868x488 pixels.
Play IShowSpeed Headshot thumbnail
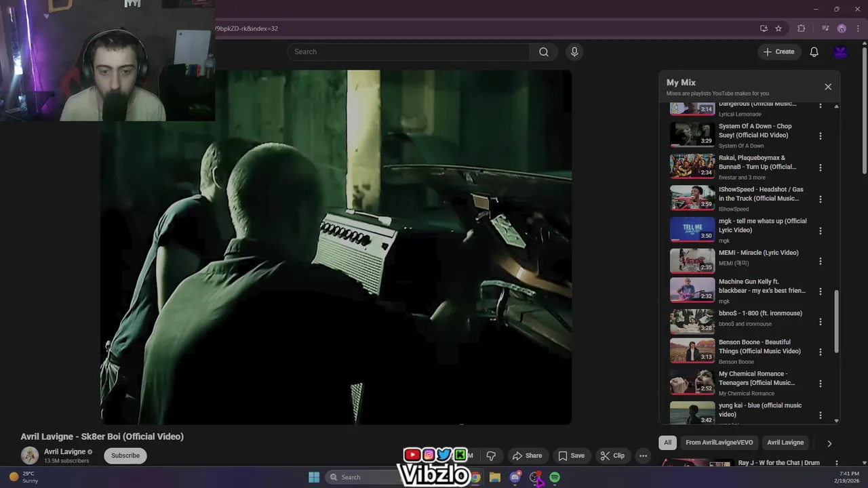[692, 198]
